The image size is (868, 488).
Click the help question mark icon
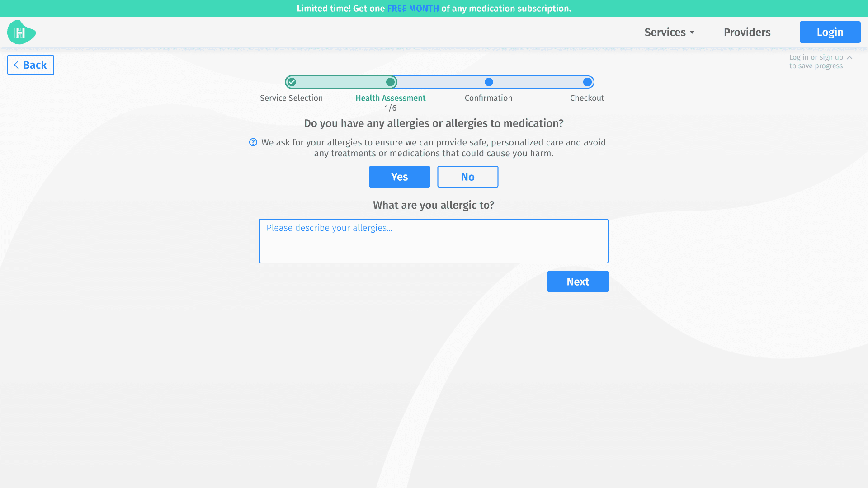tap(253, 142)
